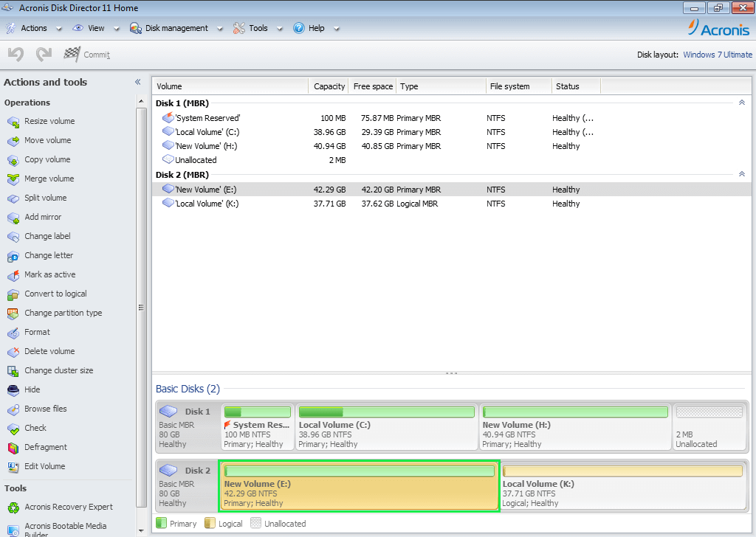Click the Disk 1 header block
The height and width of the screenshot is (537, 756).
(188, 427)
